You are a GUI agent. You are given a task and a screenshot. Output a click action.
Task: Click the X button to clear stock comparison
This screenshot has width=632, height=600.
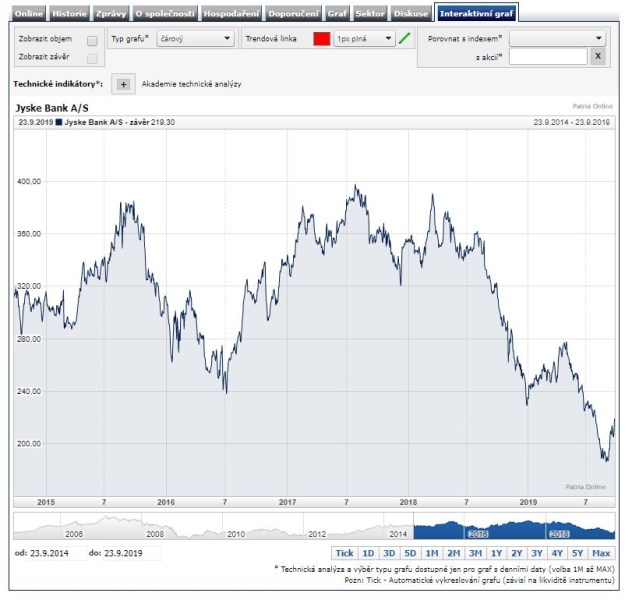[597, 57]
